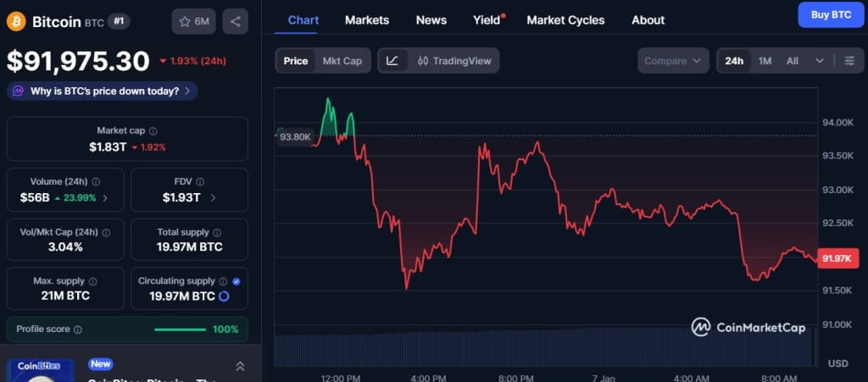868x382 pixels.
Task: Click the #1 rank badge
Action: [x=118, y=21]
